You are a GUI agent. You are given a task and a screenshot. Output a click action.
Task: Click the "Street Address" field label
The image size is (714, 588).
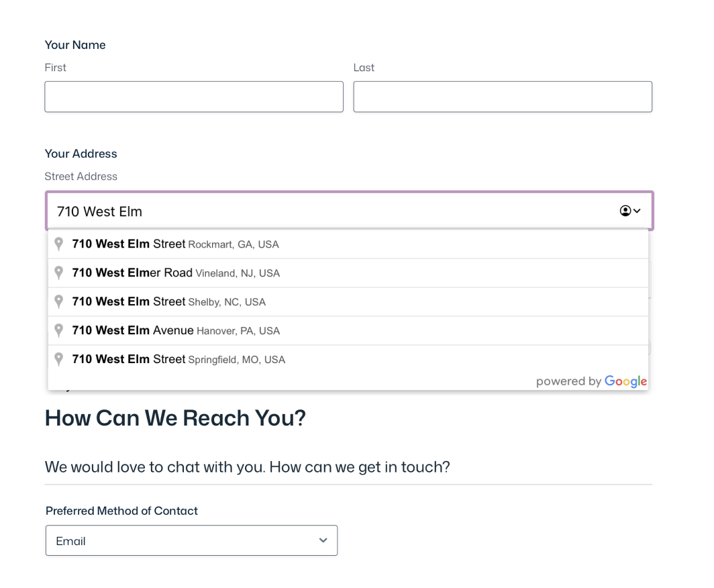coord(81,177)
